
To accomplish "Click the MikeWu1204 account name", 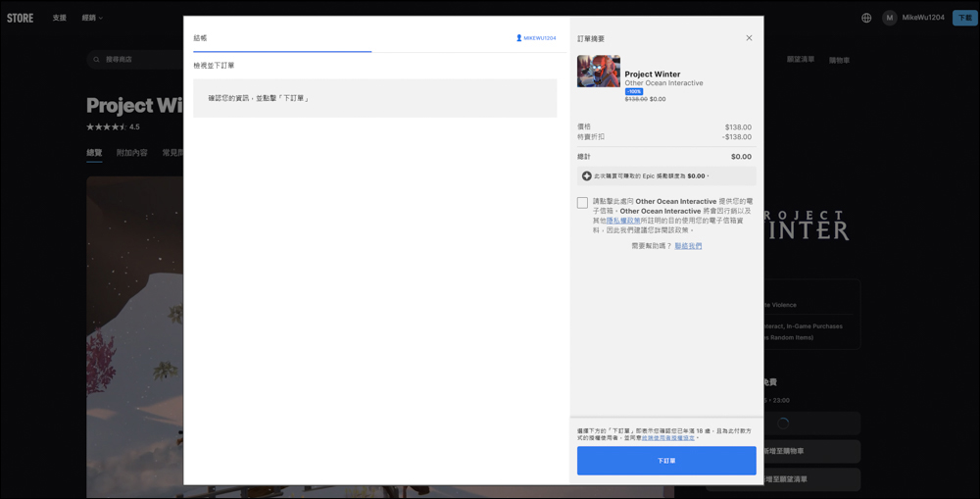I will click(x=923, y=18).
